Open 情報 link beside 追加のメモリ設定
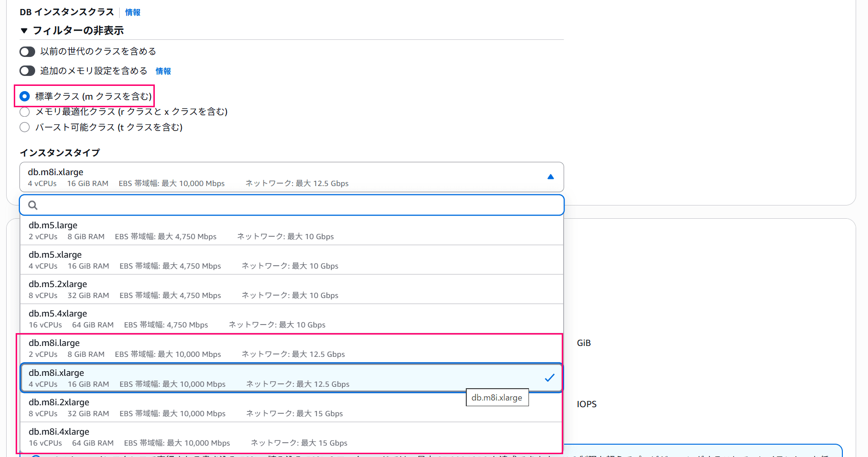Image resolution: width=868 pixels, height=457 pixels. [x=163, y=71]
